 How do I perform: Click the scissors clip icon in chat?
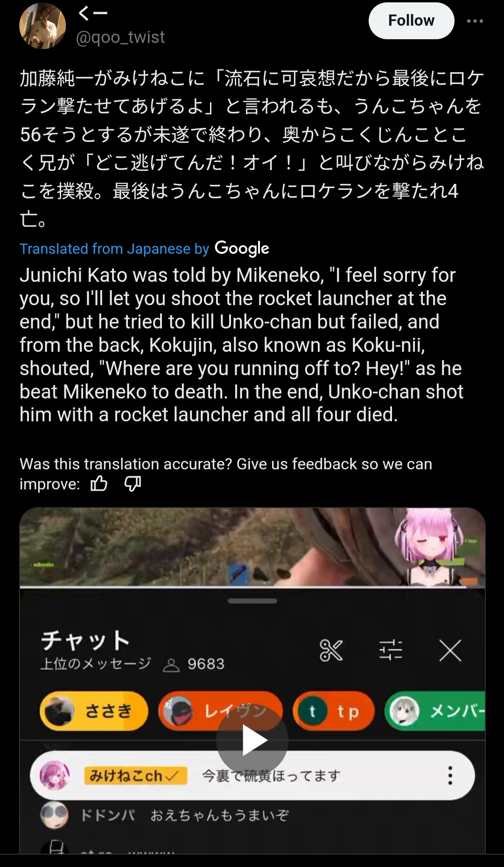(331, 650)
